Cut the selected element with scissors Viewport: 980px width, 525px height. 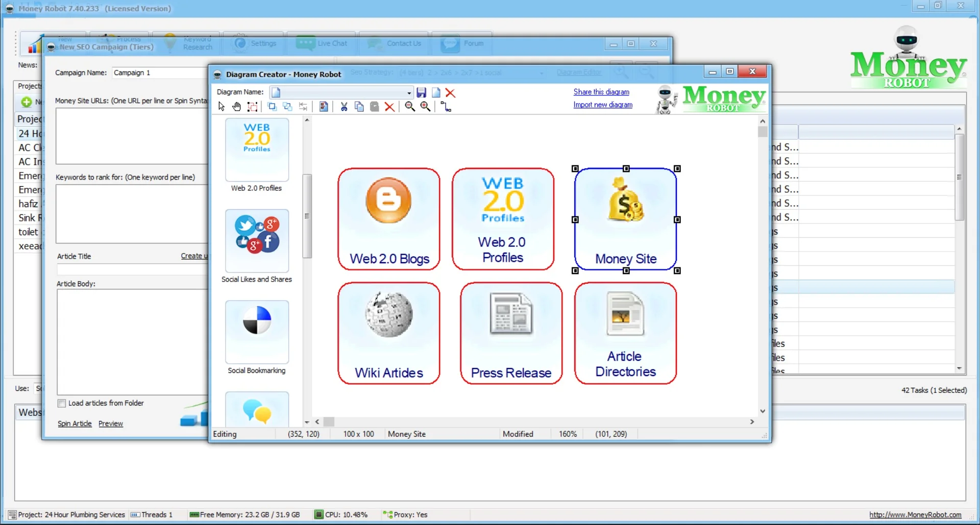(344, 107)
